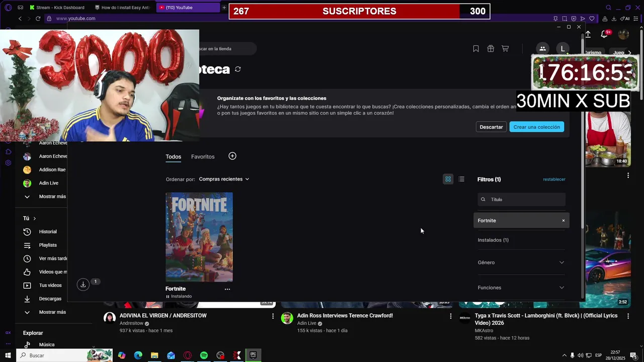Open the Epic downloads icon with badge
Screen dimensions: 644x362
click(84, 285)
